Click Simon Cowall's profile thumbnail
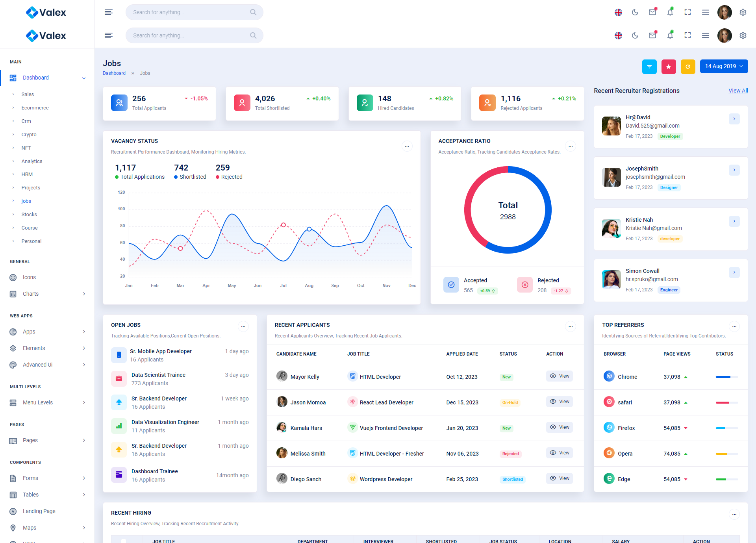 611,280
